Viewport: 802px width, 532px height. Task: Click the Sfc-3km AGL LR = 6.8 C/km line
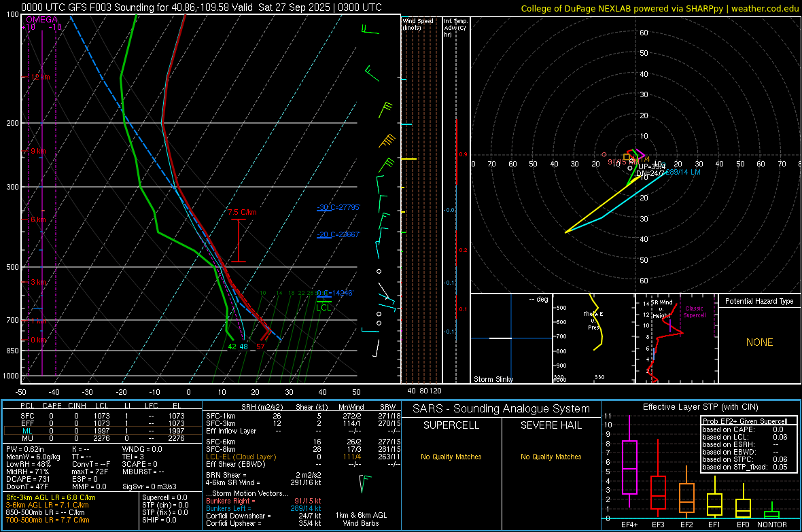click(51, 497)
